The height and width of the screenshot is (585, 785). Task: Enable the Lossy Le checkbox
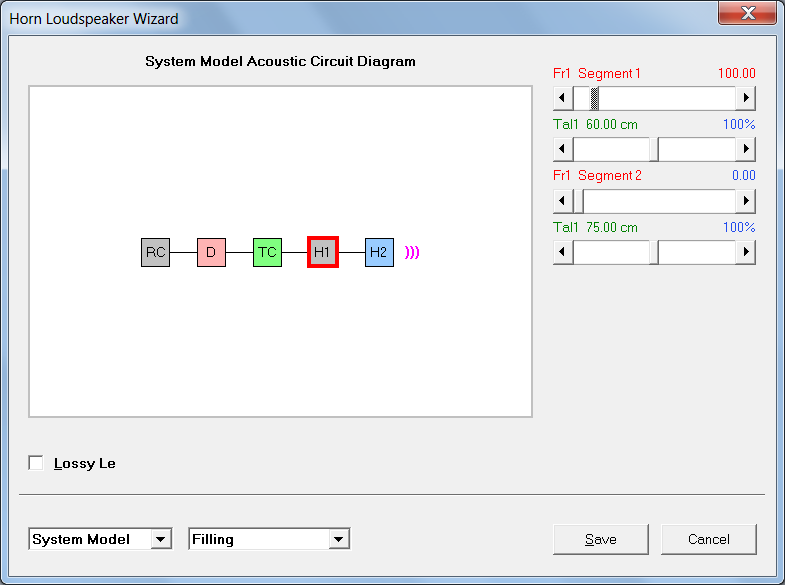pyautogui.click(x=36, y=463)
